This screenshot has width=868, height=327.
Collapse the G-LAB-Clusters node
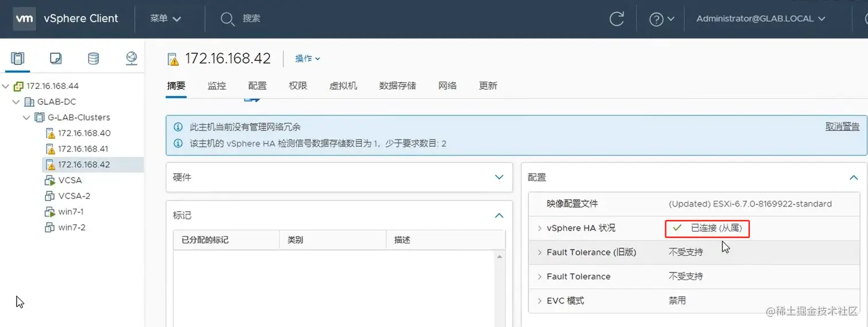point(26,117)
